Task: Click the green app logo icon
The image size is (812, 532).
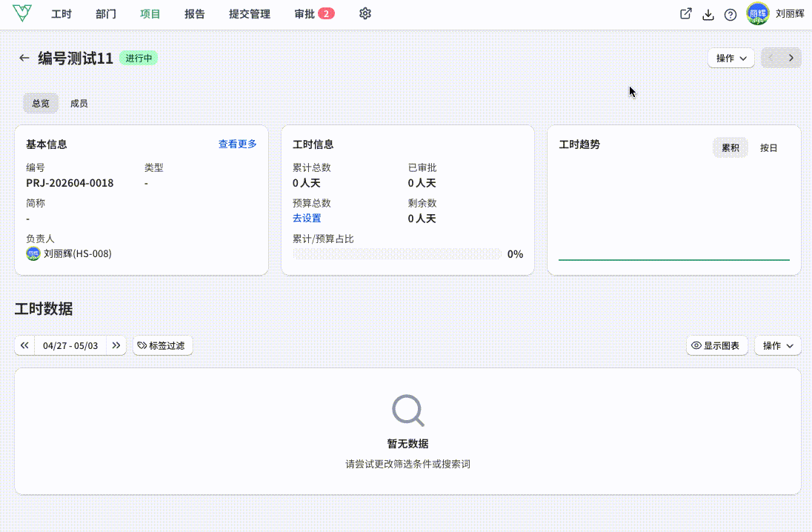Action: 22,13
